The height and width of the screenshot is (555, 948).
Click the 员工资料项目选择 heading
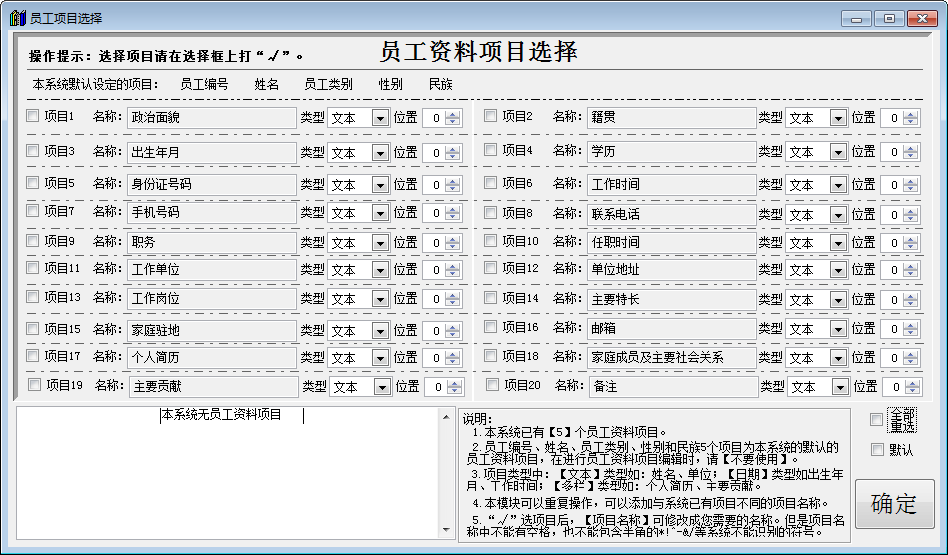tap(478, 52)
